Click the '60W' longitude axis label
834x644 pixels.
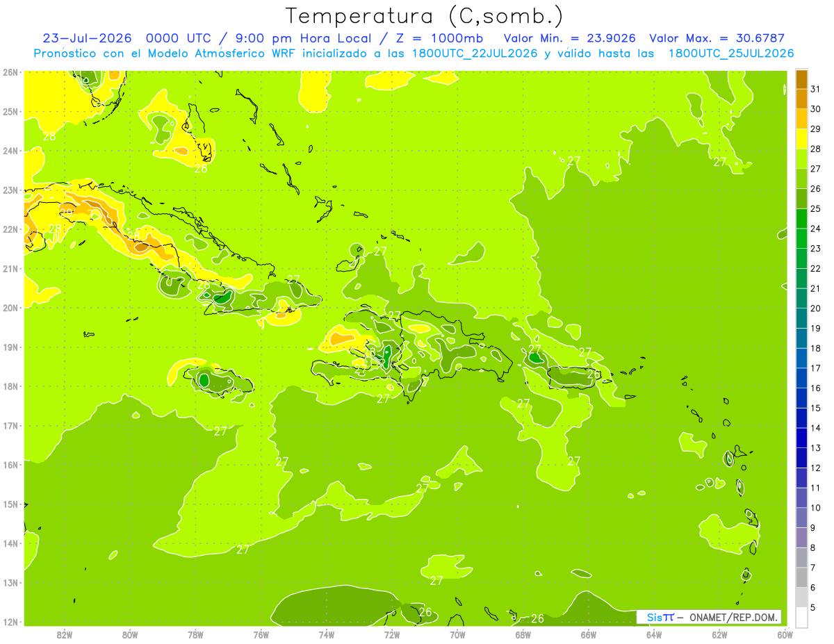[785, 634]
